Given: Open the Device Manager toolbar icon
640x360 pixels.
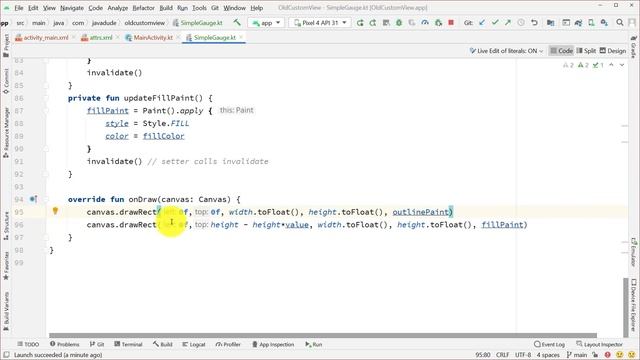Looking at the screenshot, I should (591, 23).
